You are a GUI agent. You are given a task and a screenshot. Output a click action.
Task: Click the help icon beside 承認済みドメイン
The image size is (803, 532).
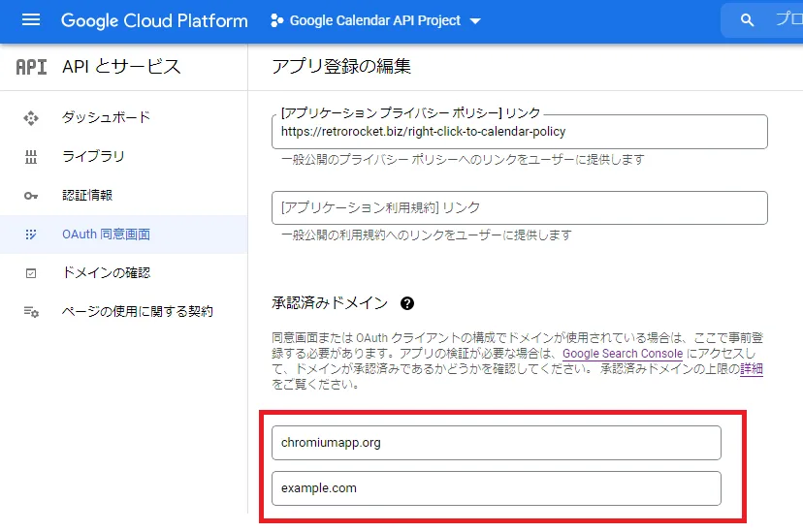click(407, 303)
